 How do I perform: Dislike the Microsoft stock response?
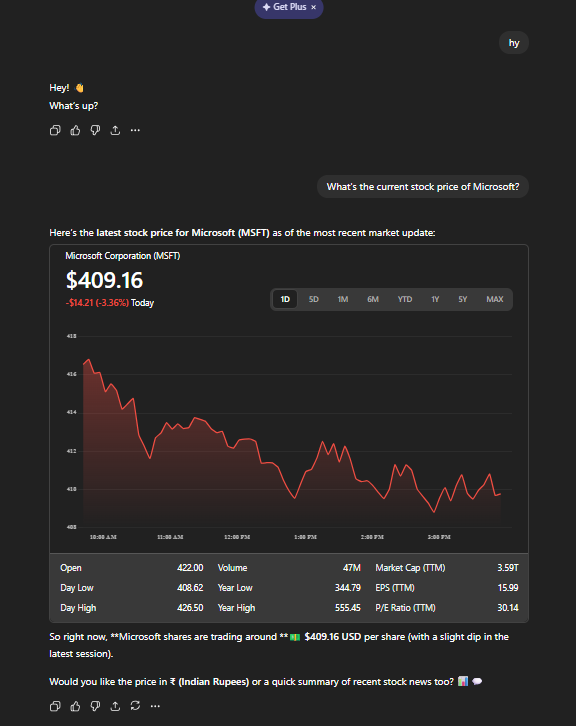tap(95, 706)
